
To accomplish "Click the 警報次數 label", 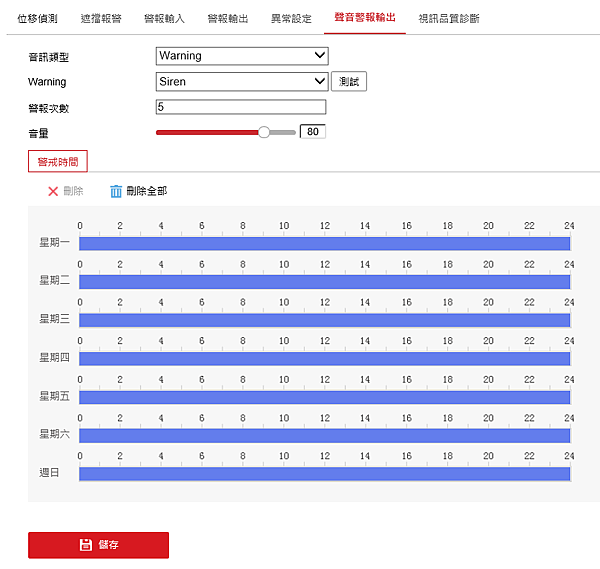I will click(49, 109).
